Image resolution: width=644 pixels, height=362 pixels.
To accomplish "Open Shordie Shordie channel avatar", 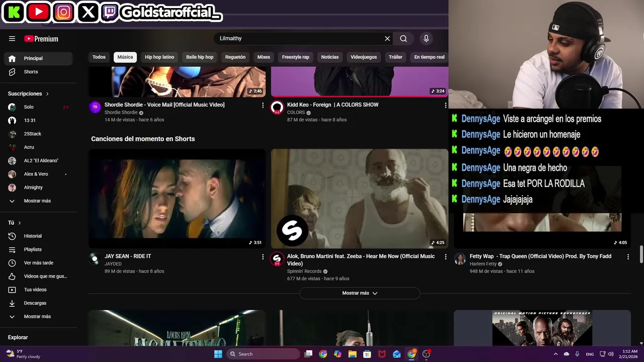I will pos(95,107).
